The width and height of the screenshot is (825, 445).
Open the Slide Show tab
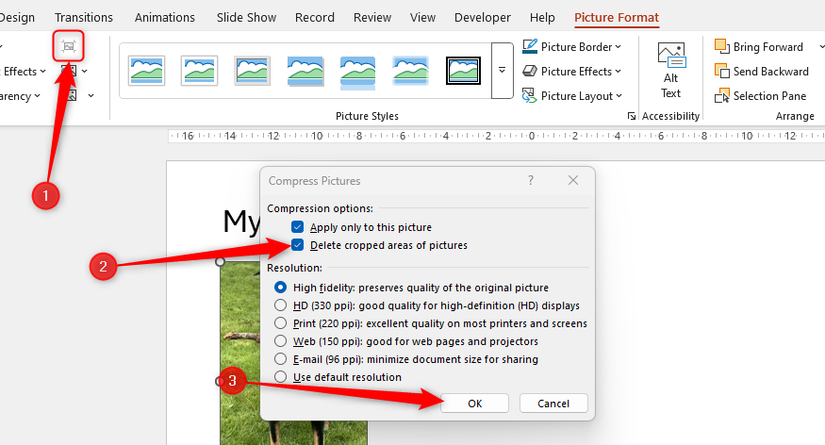click(x=246, y=17)
